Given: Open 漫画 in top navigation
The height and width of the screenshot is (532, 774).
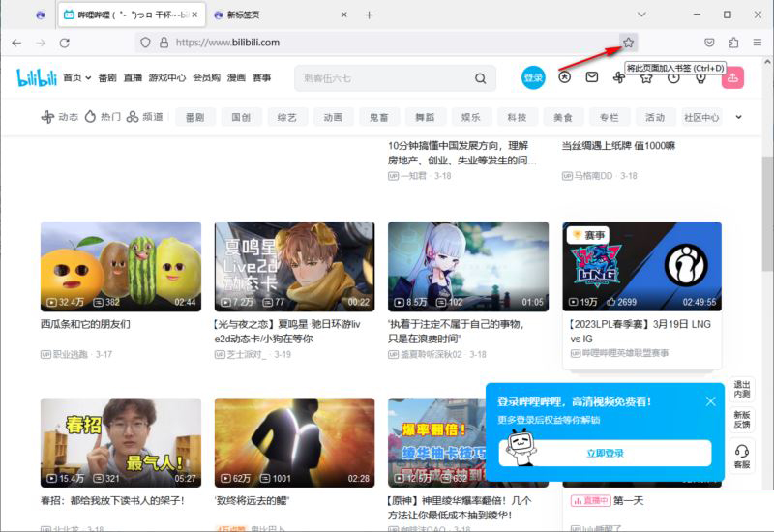Looking at the screenshot, I should tap(236, 77).
